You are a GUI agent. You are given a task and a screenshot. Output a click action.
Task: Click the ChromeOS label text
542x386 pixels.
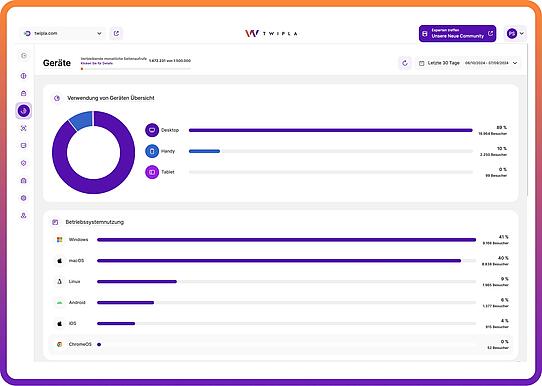[x=80, y=344]
